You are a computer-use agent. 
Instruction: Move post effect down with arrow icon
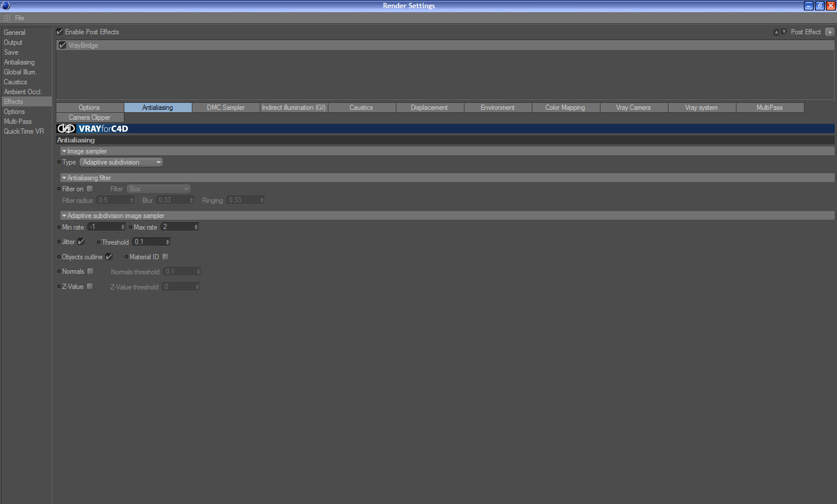coord(784,32)
